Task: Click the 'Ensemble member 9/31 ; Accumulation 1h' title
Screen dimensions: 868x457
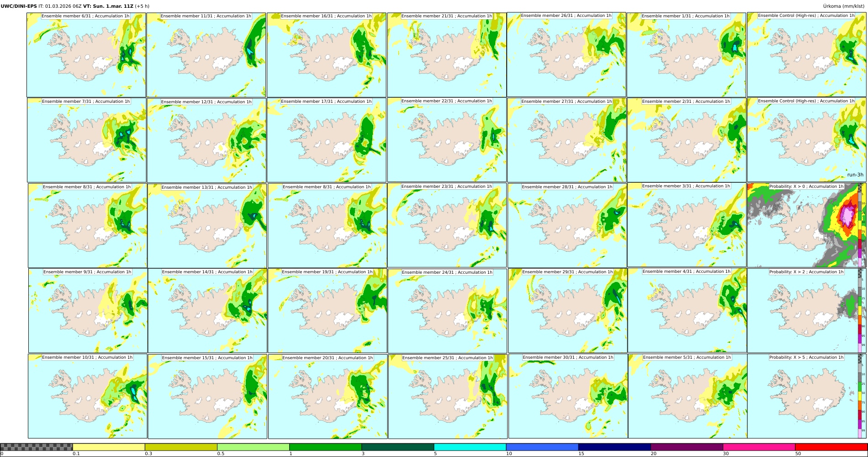Action: 87,272
